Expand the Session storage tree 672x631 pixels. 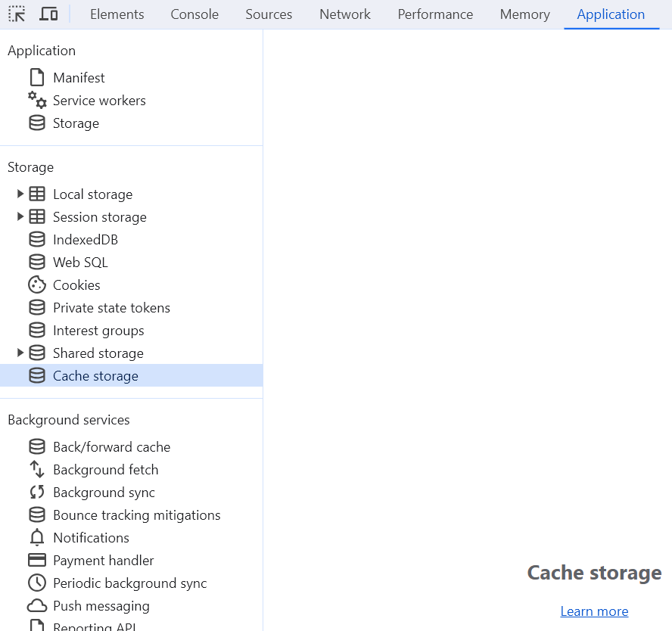click(x=20, y=216)
